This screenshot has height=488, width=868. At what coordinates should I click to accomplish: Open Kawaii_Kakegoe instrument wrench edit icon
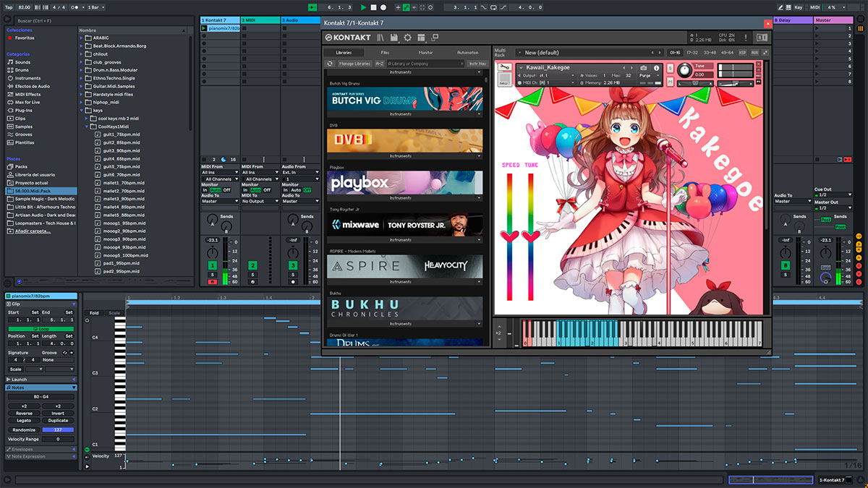[x=506, y=69]
